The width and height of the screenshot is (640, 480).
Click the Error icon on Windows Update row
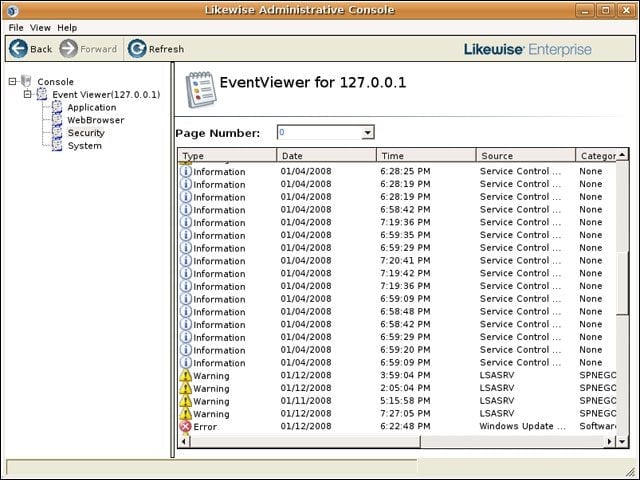[x=185, y=427]
